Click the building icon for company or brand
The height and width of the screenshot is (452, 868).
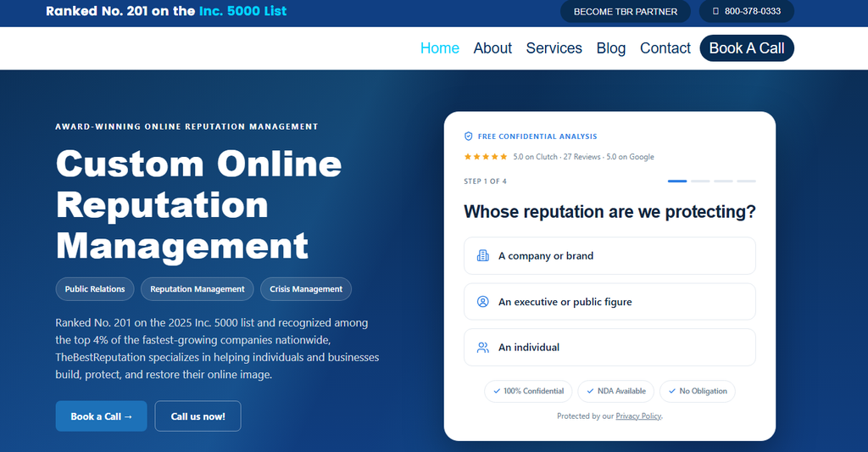[x=482, y=256]
